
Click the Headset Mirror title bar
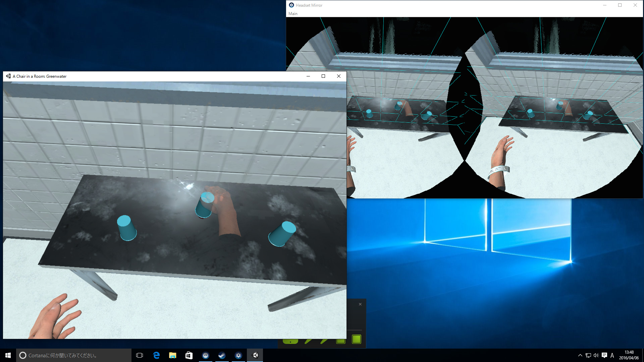click(x=436, y=5)
